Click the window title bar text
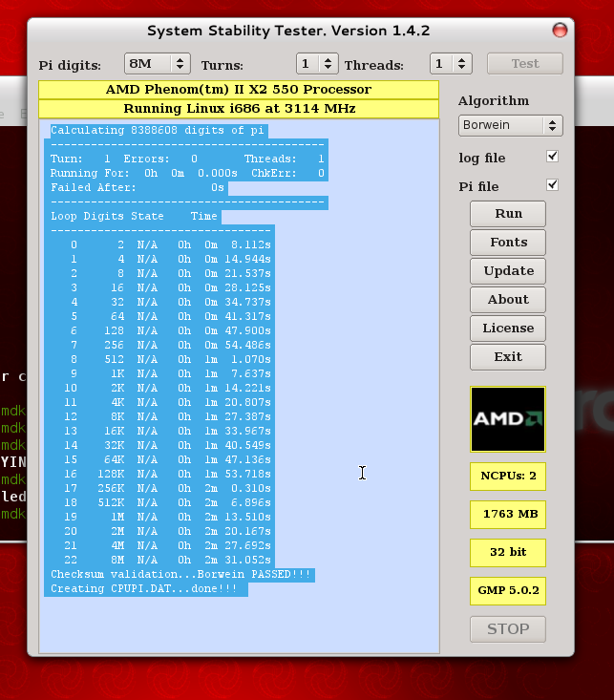The width and height of the screenshot is (614, 700). 288,31
